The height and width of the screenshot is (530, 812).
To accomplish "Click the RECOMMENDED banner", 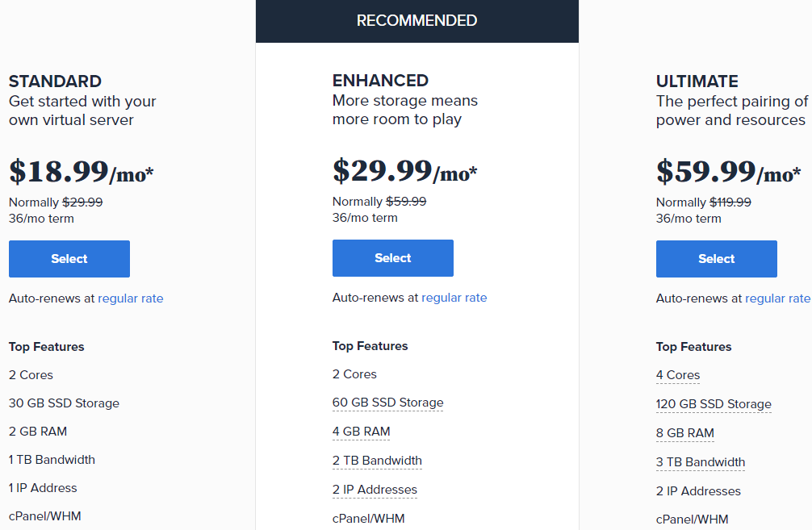I will pyautogui.click(x=417, y=21).
